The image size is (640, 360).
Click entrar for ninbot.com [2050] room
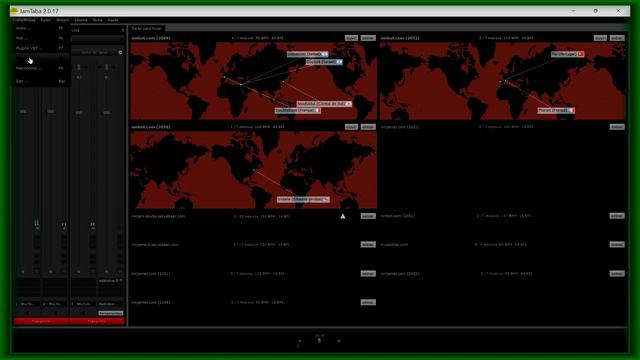coord(368,127)
